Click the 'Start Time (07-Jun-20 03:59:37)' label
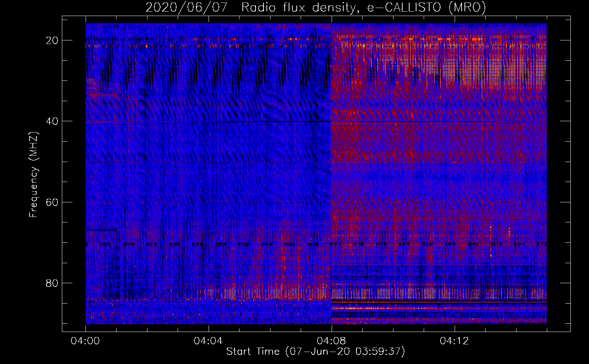589x364 pixels. [316, 352]
